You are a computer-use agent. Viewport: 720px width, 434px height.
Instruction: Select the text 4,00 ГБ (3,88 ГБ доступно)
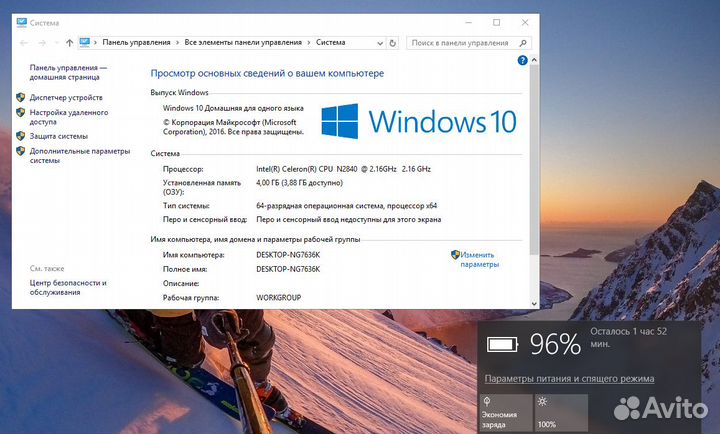pos(299,183)
